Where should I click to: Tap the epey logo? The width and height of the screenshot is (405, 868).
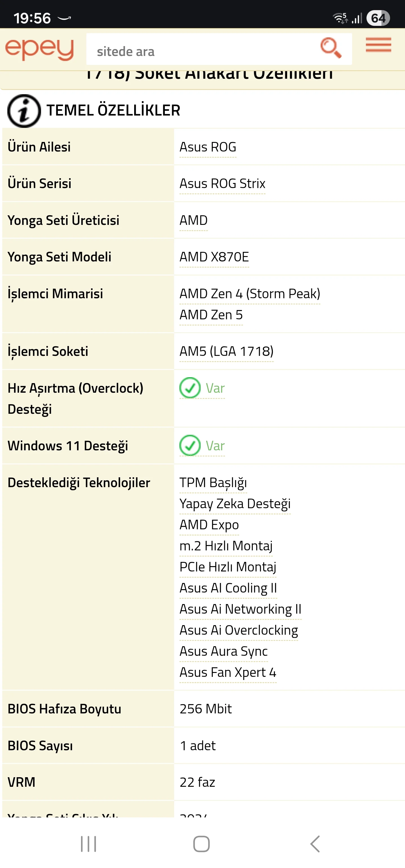coord(39,49)
